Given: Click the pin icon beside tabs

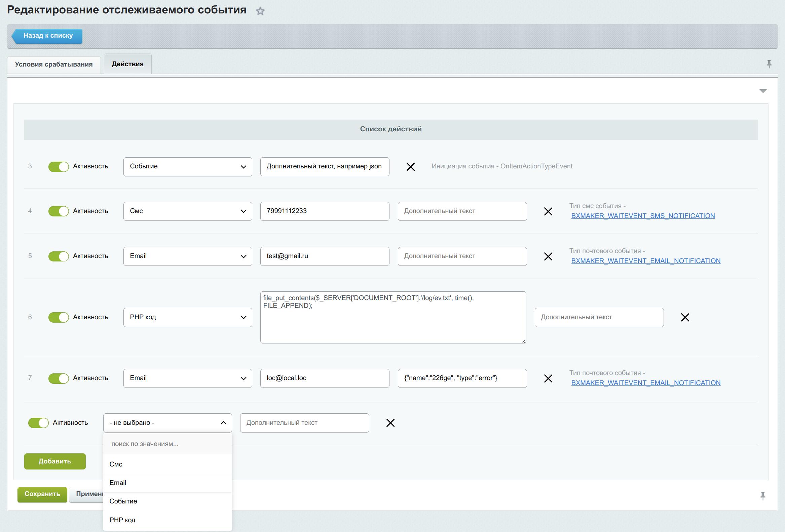Looking at the screenshot, I should pos(769,64).
